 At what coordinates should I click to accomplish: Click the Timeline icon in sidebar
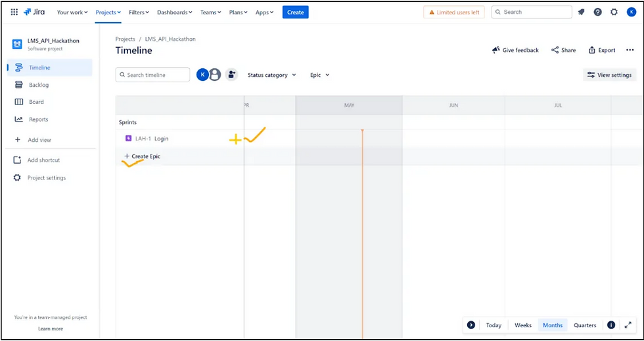[18, 68]
